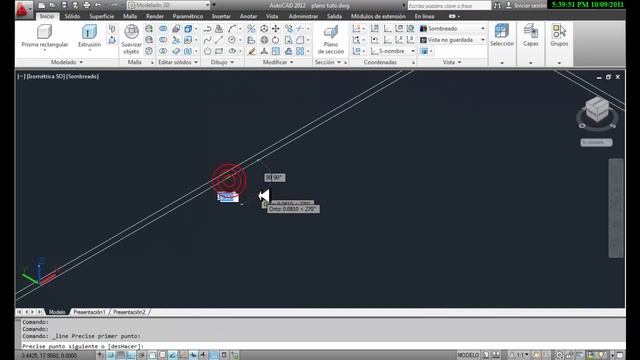
Task: Click the ViewCube in the drawing area
Action: [597, 109]
